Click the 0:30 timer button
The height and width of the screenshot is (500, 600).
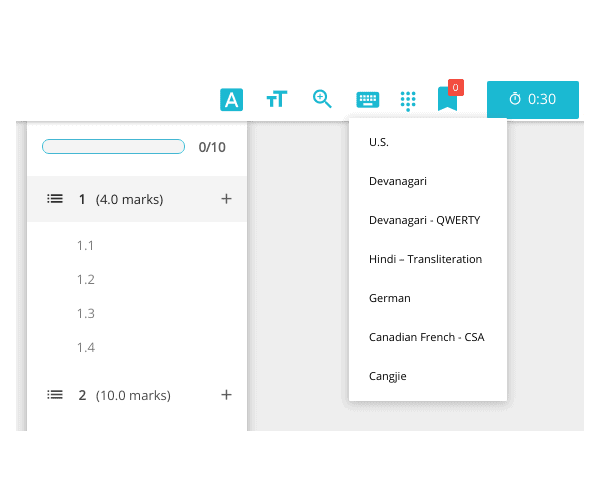533,99
